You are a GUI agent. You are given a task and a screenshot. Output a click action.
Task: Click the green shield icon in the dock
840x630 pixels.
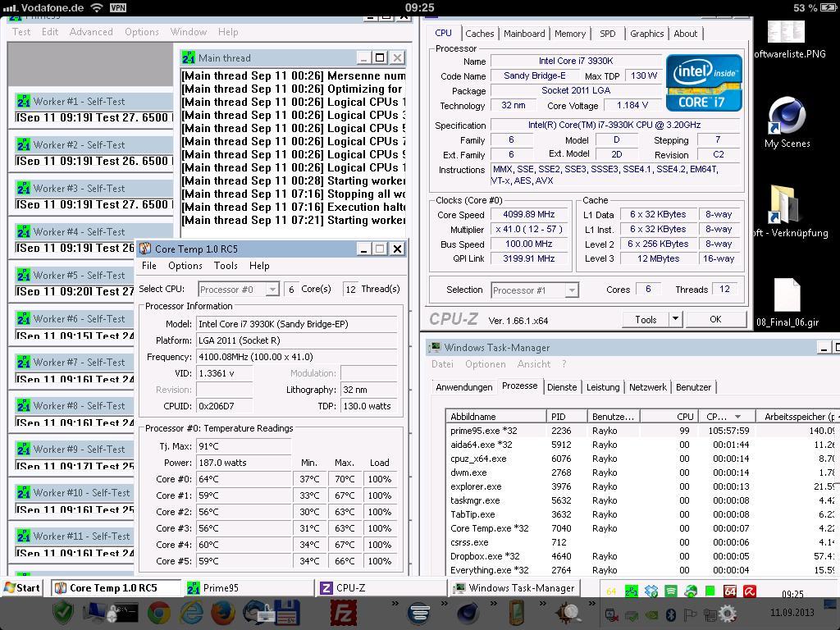click(x=63, y=613)
